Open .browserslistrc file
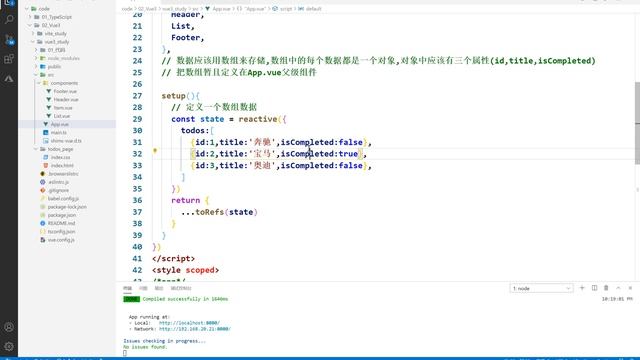The height and width of the screenshot is (360, 640). point(63,174)
